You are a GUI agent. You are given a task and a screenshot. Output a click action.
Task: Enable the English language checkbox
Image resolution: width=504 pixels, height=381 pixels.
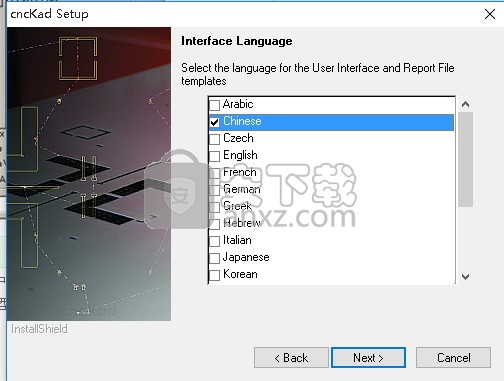[214, 156]
